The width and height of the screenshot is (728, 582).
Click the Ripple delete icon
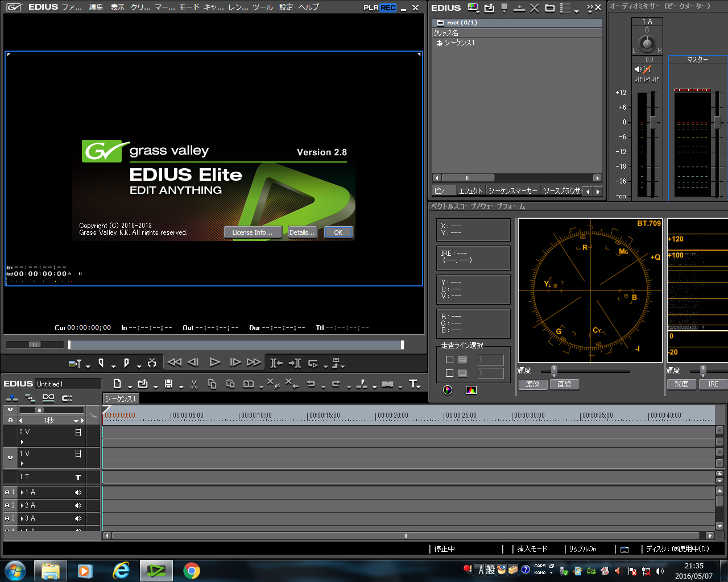pos(291,384)
